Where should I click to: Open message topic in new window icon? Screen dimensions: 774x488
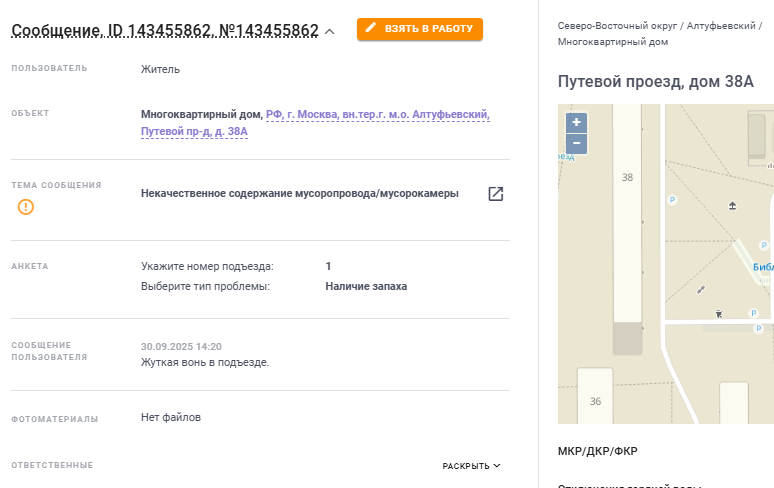(x=495, y=194)
